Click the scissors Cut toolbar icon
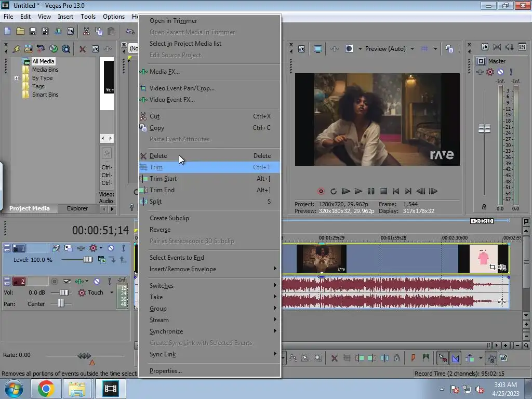This screenshot has height=399, width=532. [86, 31]
